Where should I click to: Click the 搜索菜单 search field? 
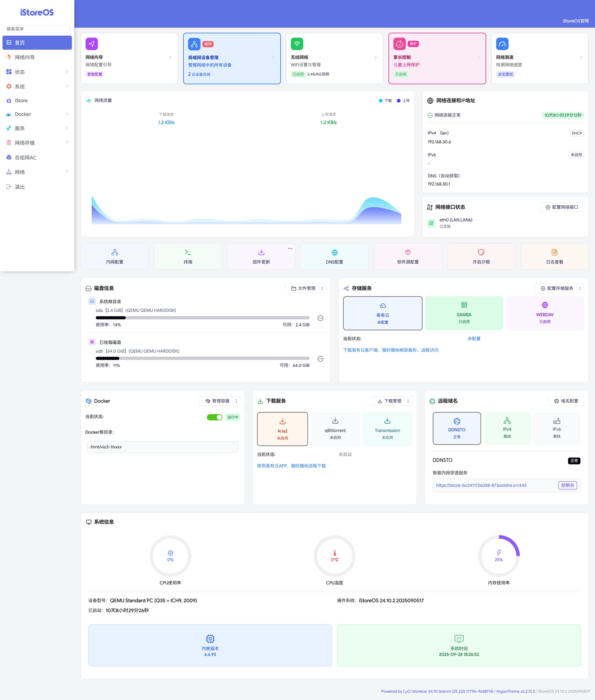point(37,29)
